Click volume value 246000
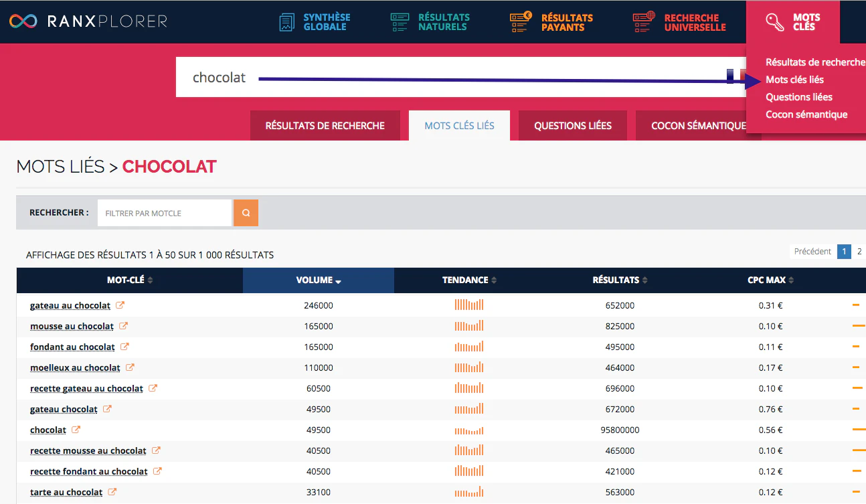 click(x=319, y=305)
